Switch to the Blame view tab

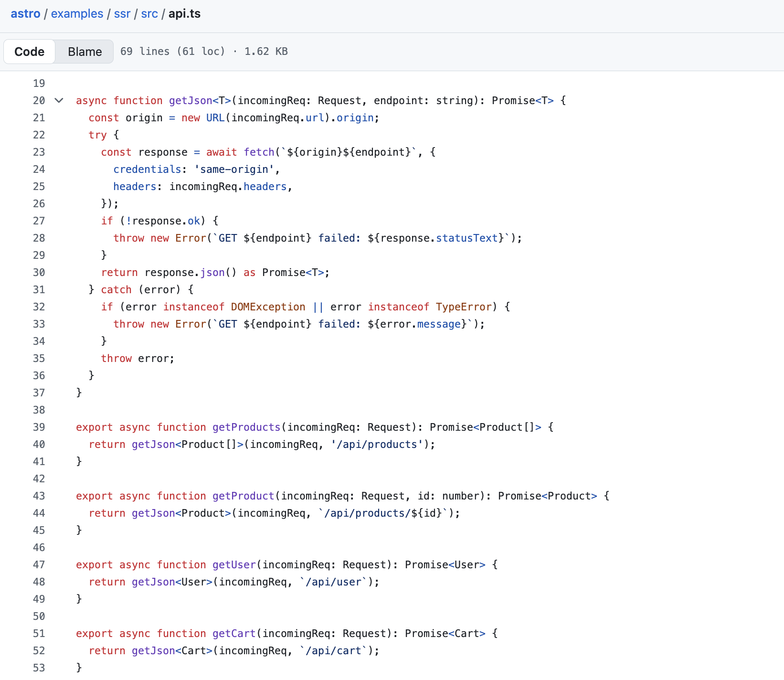(x=85, y=52)
